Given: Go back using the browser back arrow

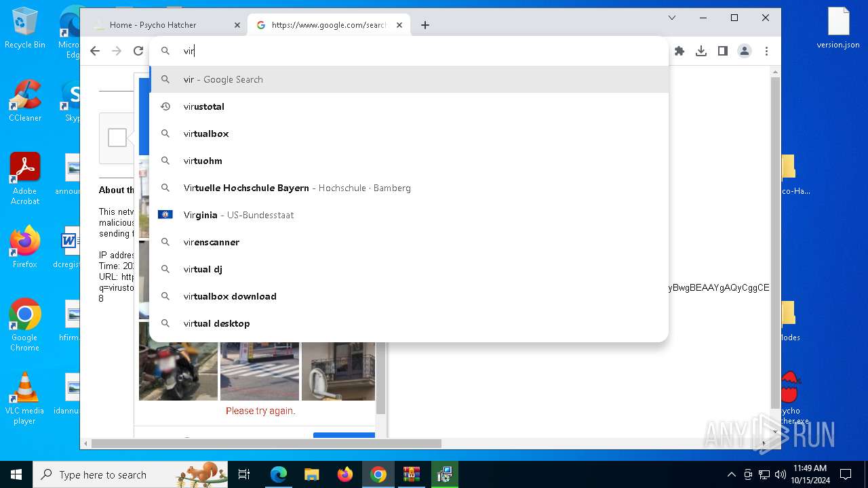Looking at the screenshot, I should point(95,51).
